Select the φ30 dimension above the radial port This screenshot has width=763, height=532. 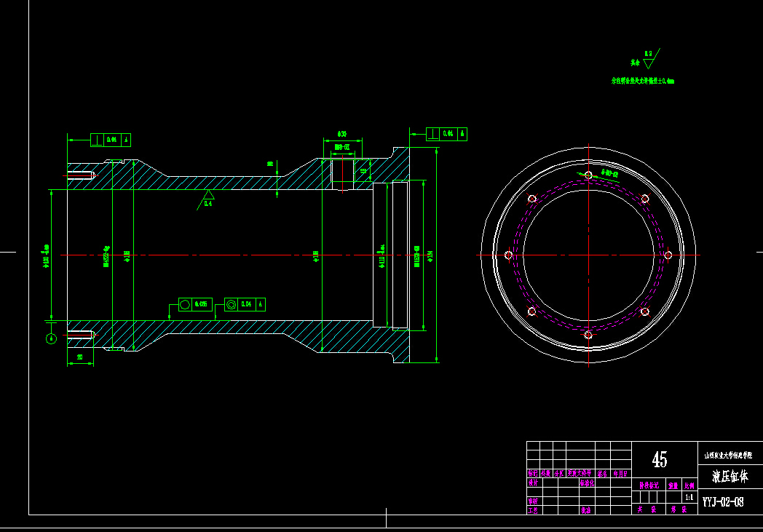(342, 134)
